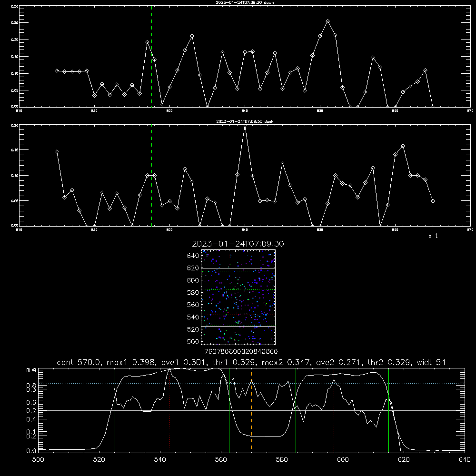Click the green vertical line near 615
Viewport: 476px width, 476px height.
click(x=388, y=410)
